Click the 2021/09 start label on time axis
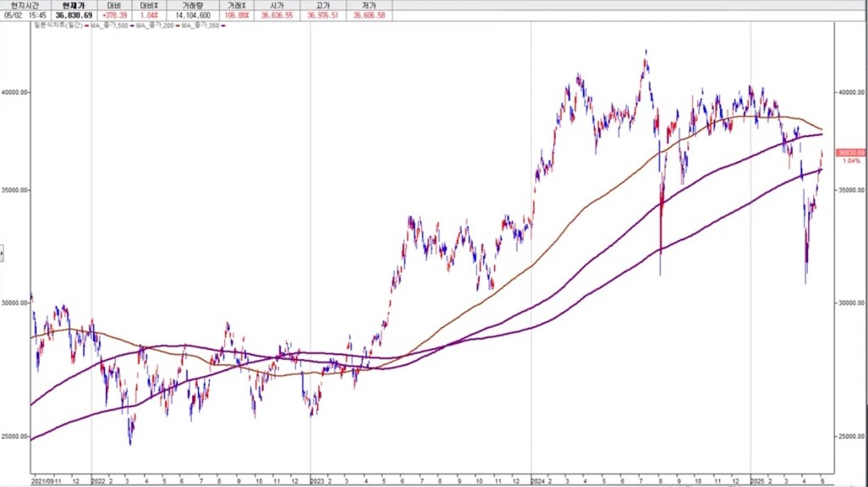868x487 pixels. [42, 481]
